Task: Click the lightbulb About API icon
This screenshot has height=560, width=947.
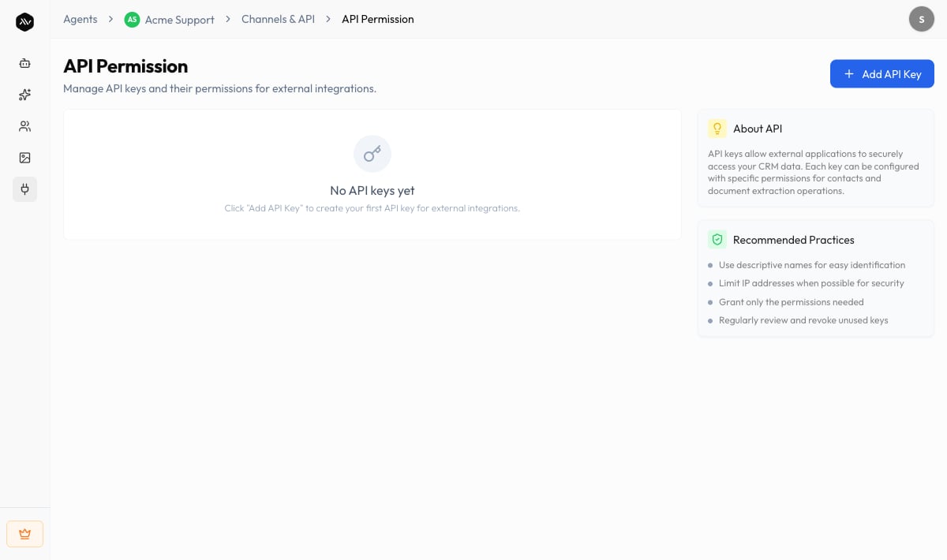Action: (717, 129)
